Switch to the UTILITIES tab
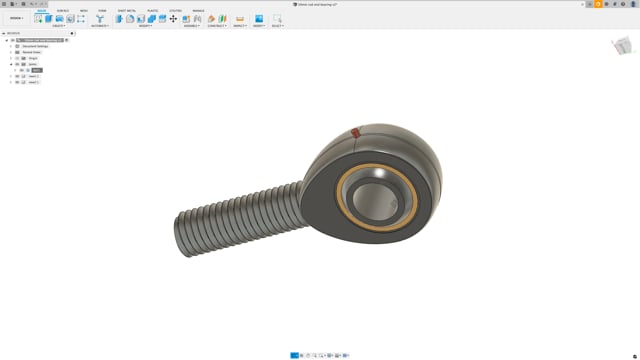 176,11
